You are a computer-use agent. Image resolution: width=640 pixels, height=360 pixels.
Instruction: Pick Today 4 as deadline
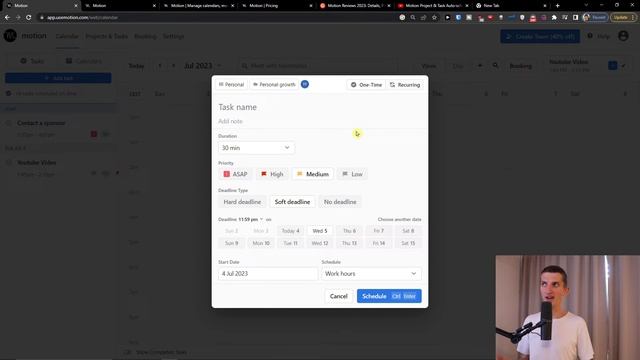coord(290,231)
